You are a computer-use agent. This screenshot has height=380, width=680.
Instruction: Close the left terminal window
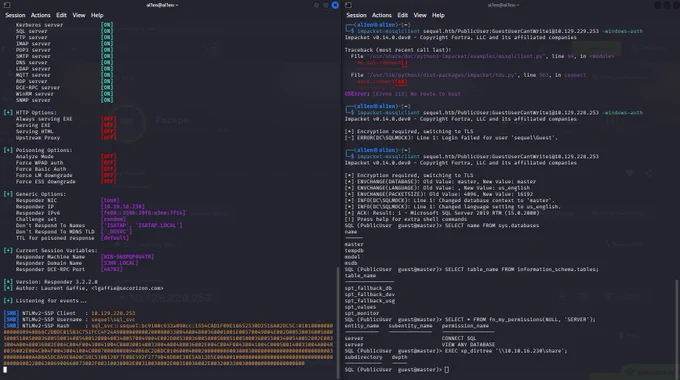click(335, 5)
